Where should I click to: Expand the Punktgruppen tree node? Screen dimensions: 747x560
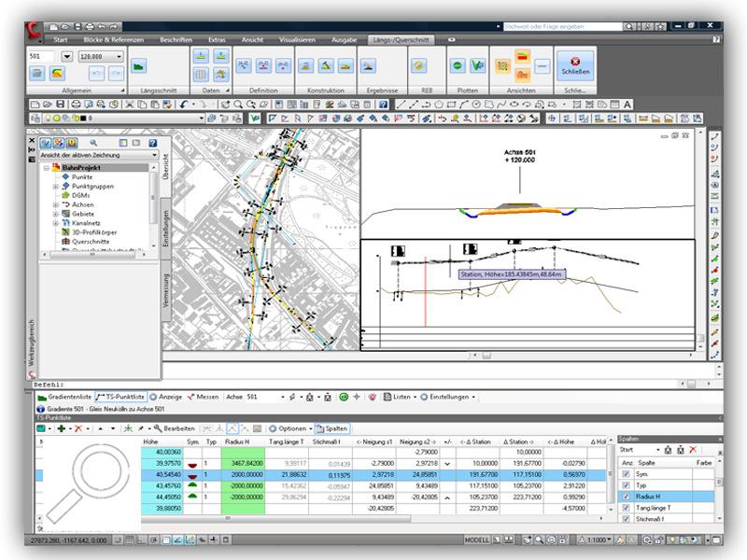tap(56, 186)
